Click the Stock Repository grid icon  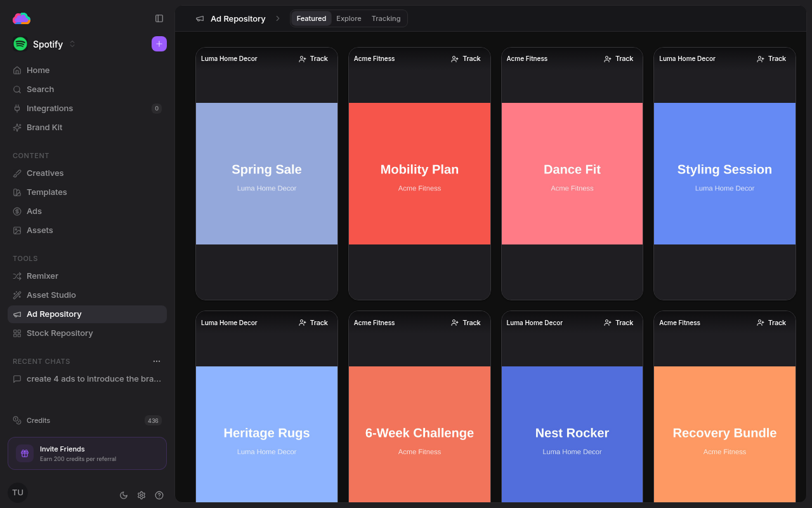[x=17, y=333]
